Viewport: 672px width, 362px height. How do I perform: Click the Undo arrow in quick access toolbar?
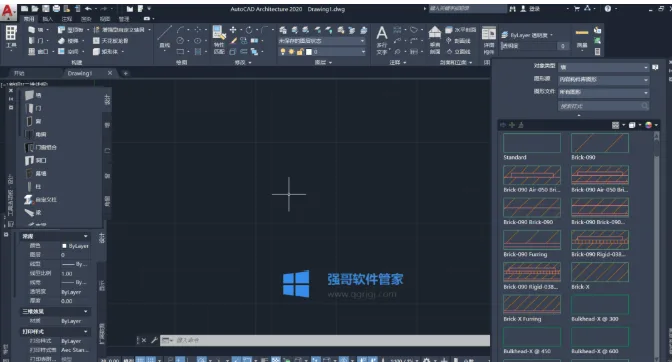pos(89,9)
